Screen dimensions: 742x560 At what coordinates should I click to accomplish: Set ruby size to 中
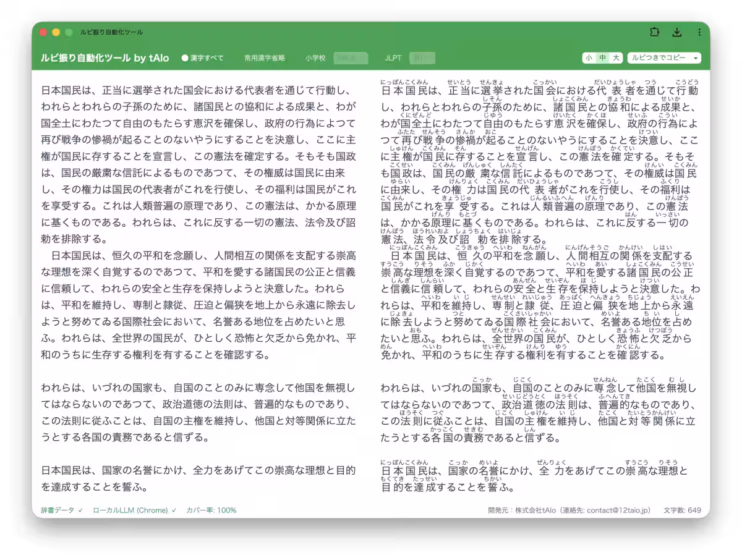pyautogui.click(x=602, y=58)
